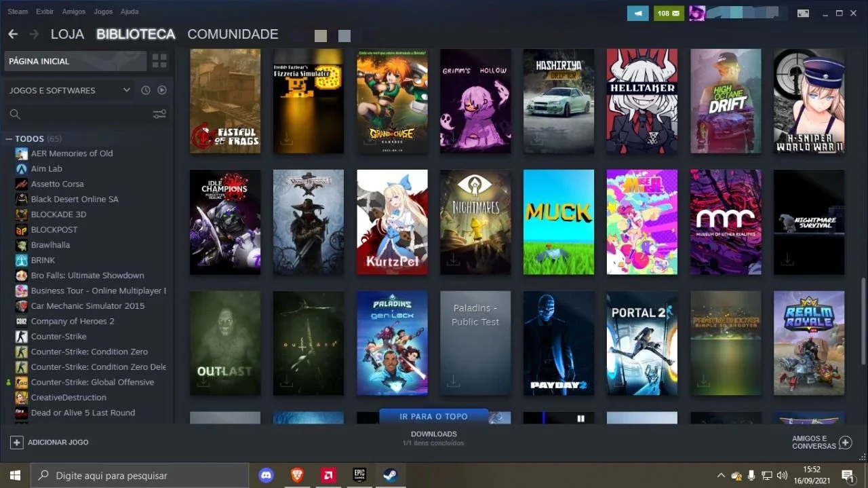This screenshot has height=488, width=868.
Task: Go back with the left arrow
Action: [12, 34]
